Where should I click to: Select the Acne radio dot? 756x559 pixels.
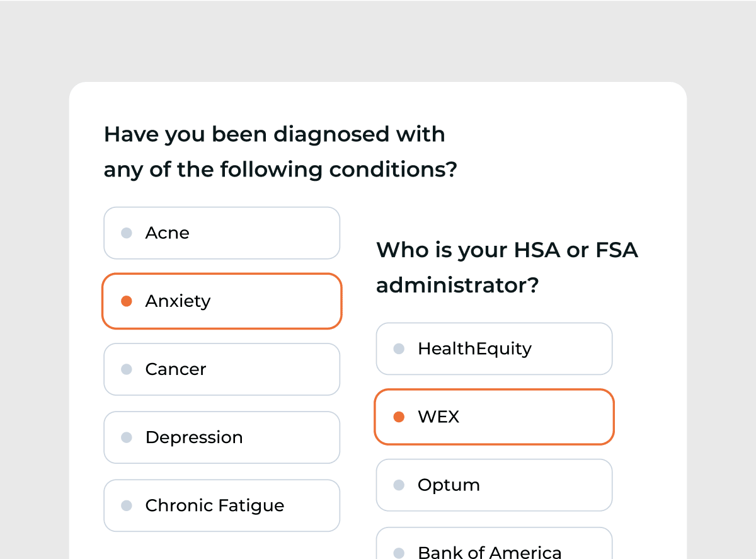(127, 233)
